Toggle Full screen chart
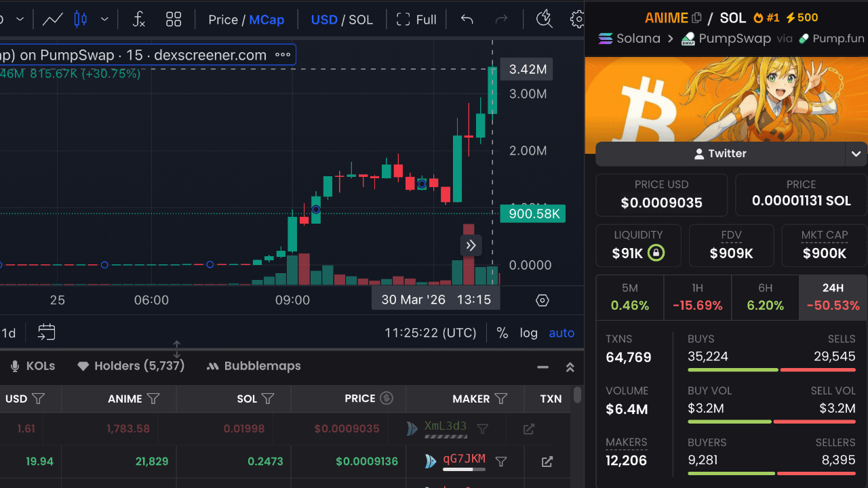Screen dimensions: 868x488 (416, 20)
